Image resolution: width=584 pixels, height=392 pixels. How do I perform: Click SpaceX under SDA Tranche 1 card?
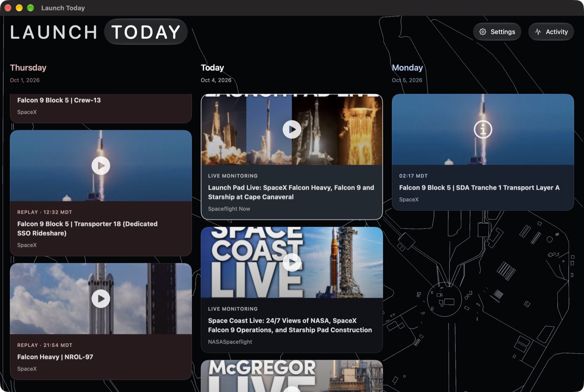409,199
